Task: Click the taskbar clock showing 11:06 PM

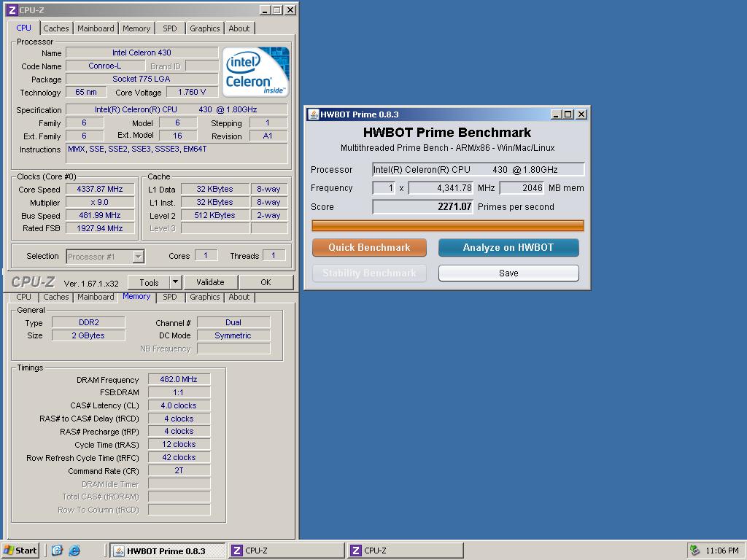Action: [721, 551]
